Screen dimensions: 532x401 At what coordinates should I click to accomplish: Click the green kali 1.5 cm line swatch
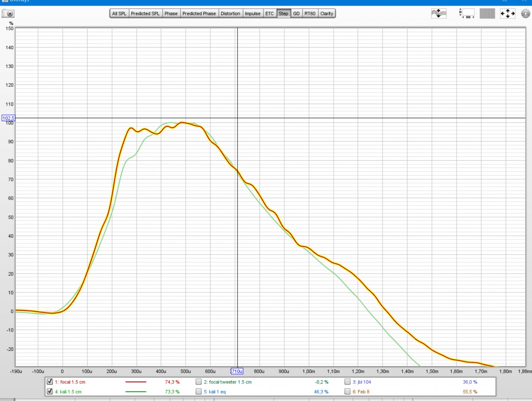tap(136, 392)
